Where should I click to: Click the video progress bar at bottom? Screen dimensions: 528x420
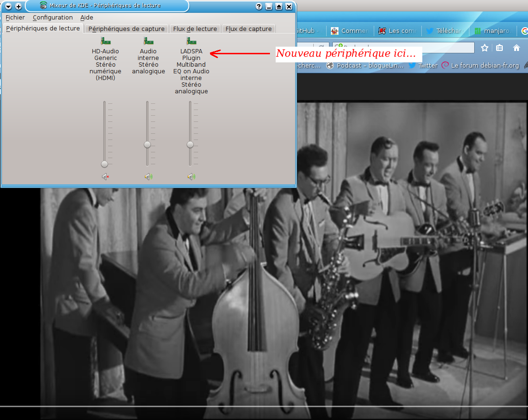[x=264, y=406]
